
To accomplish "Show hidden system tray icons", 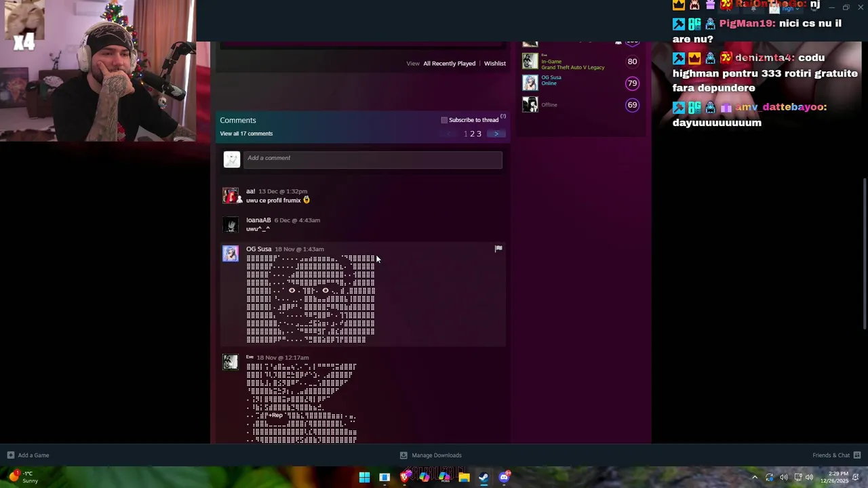I will pyautogui.click(x=754, y=477).
